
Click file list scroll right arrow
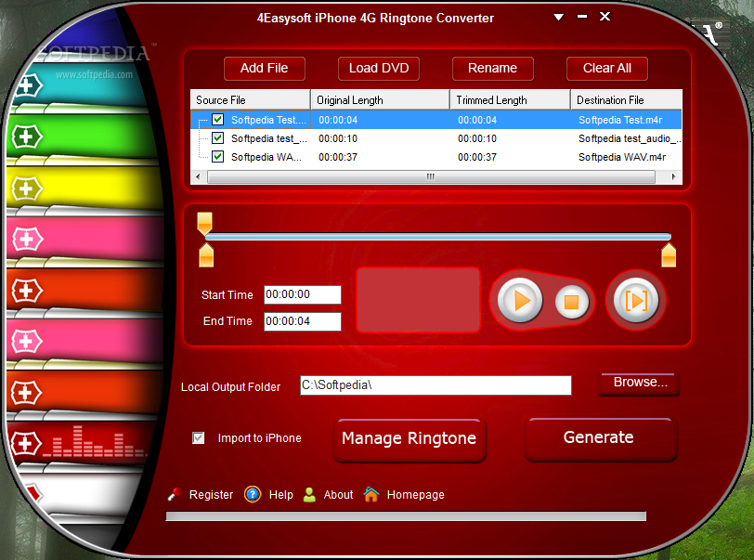point(674,176)
